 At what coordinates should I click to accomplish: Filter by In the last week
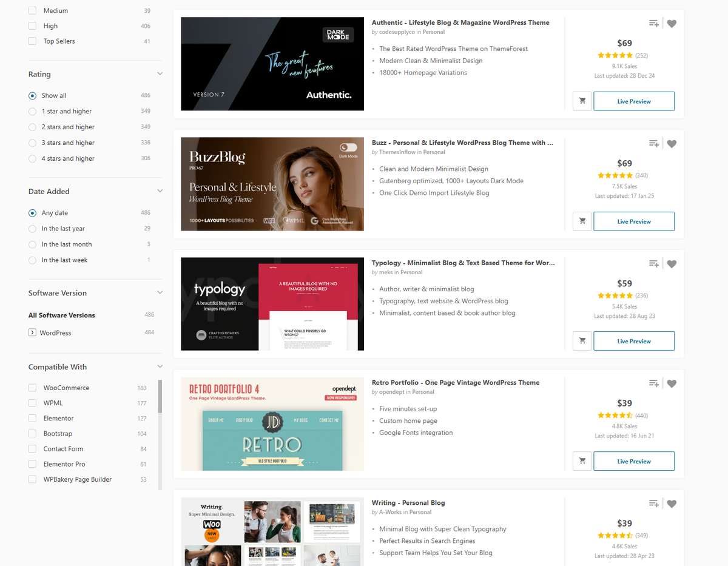coord(32,260)
